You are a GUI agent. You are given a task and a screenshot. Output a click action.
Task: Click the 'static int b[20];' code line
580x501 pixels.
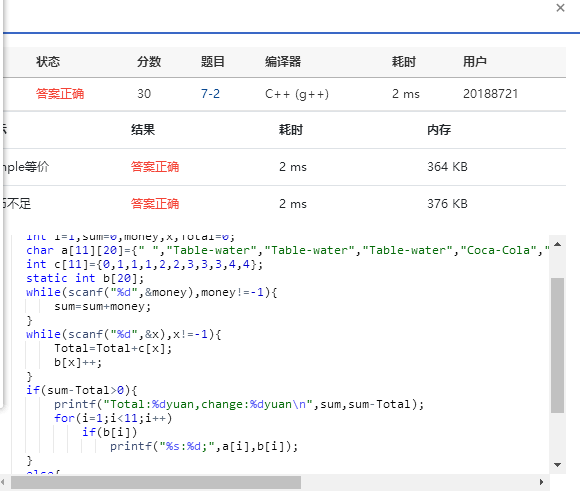(x=85, y=278)
